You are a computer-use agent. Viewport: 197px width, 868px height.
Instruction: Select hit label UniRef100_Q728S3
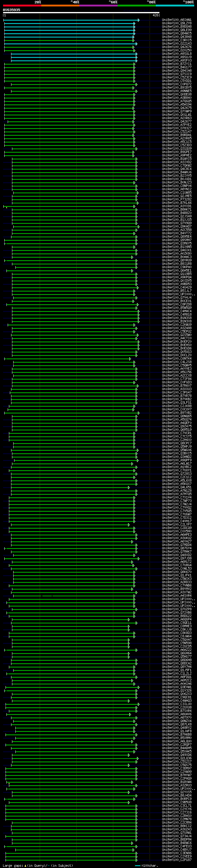176,474
